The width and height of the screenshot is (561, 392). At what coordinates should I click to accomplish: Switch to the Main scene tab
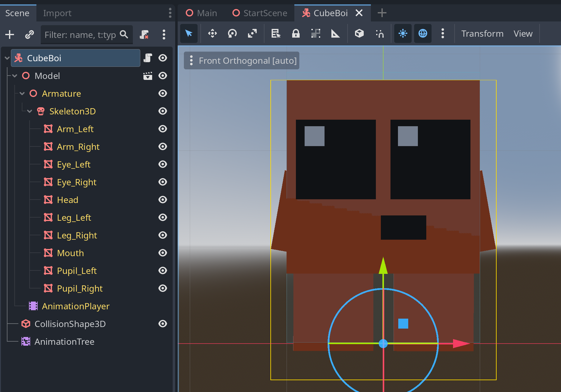click(201, 13)
